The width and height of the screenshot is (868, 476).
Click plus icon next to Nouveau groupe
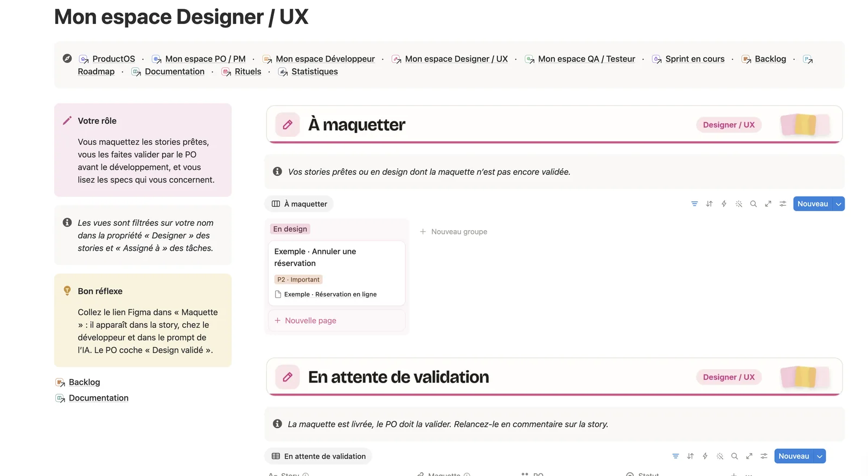coord(423,232)
